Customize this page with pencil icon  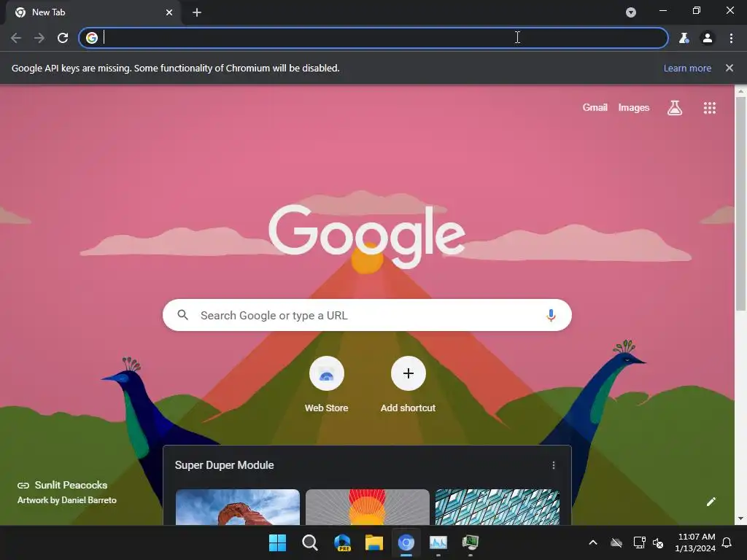[x=711, y=502]
